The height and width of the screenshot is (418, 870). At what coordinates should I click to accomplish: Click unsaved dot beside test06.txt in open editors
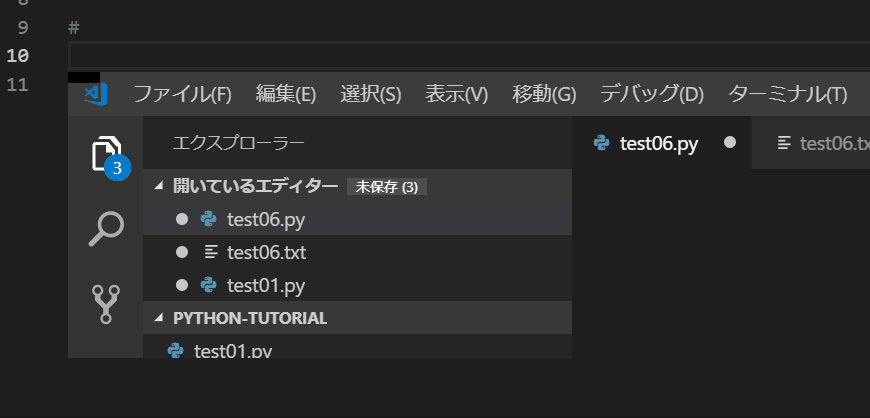(x=182, y=253)
